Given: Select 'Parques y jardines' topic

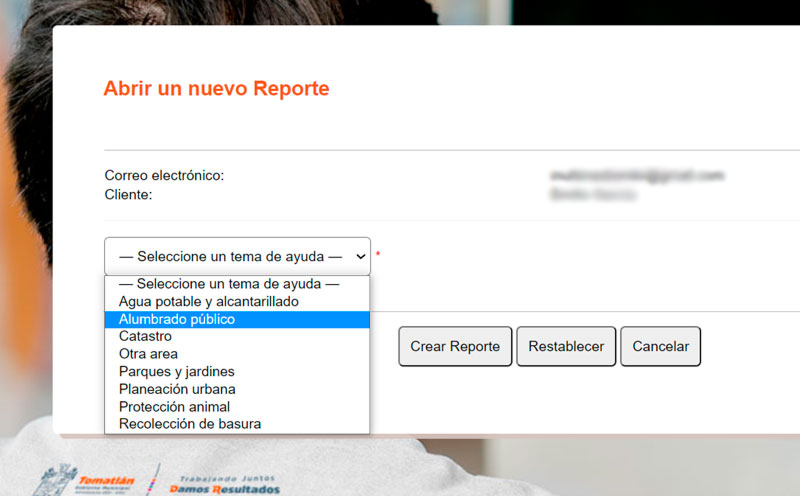Looking at the screenshot, I should tap(176, 371).
